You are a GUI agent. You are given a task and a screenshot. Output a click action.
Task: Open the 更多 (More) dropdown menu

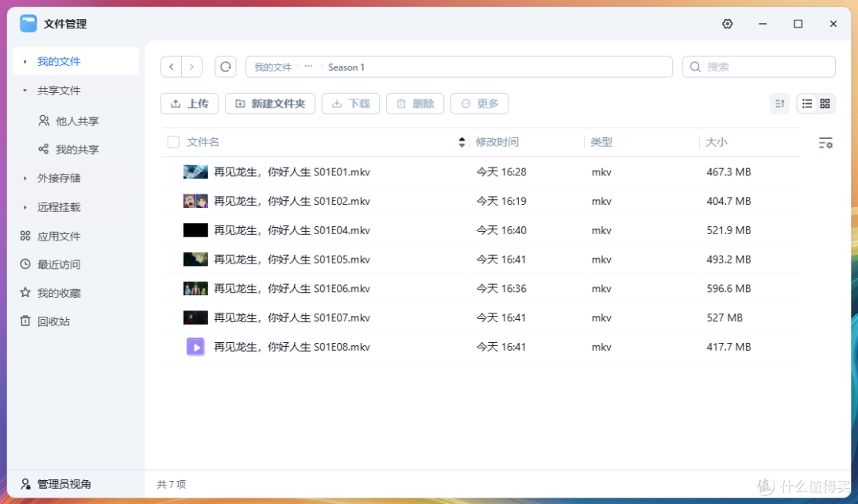pos(479,103)
